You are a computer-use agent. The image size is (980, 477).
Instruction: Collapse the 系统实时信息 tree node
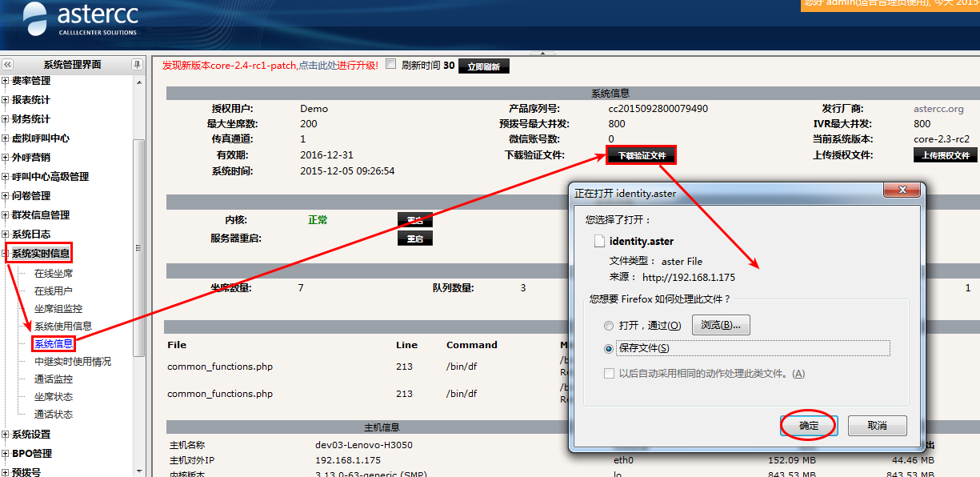tap(6, 255)
